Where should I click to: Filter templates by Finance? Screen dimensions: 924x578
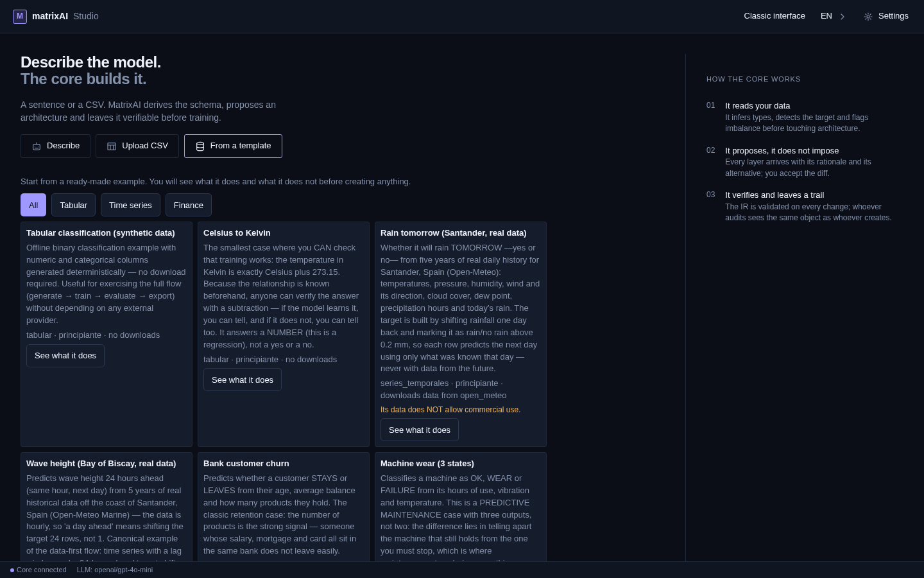189,205
